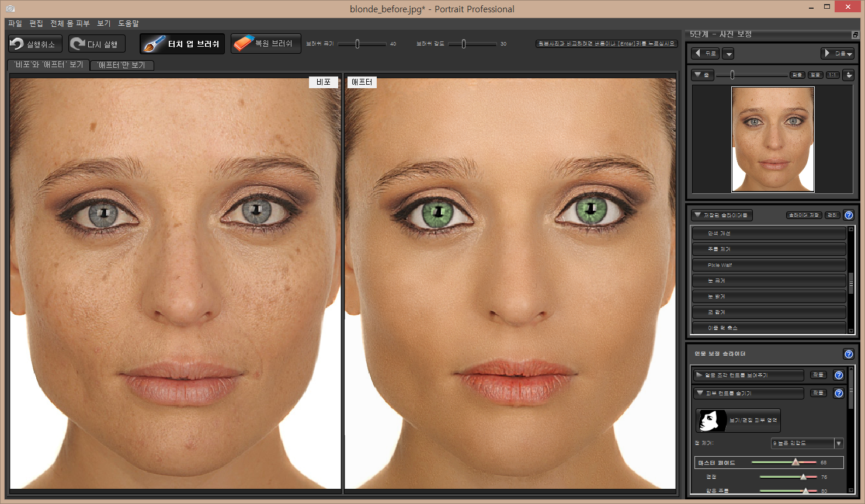
Task: Click the after image of the face
Action: tap(510, 283)
